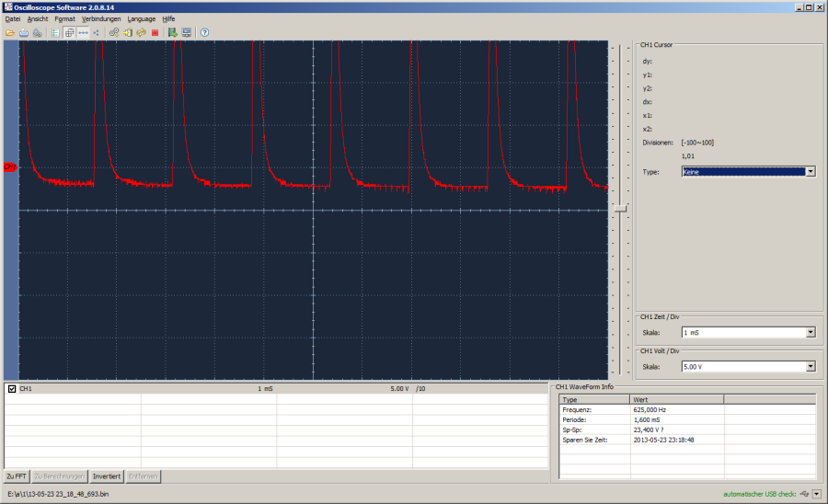
Task: Click the monitor display toolbar icon
Action: pyautogui.click(x=187, y=32)
